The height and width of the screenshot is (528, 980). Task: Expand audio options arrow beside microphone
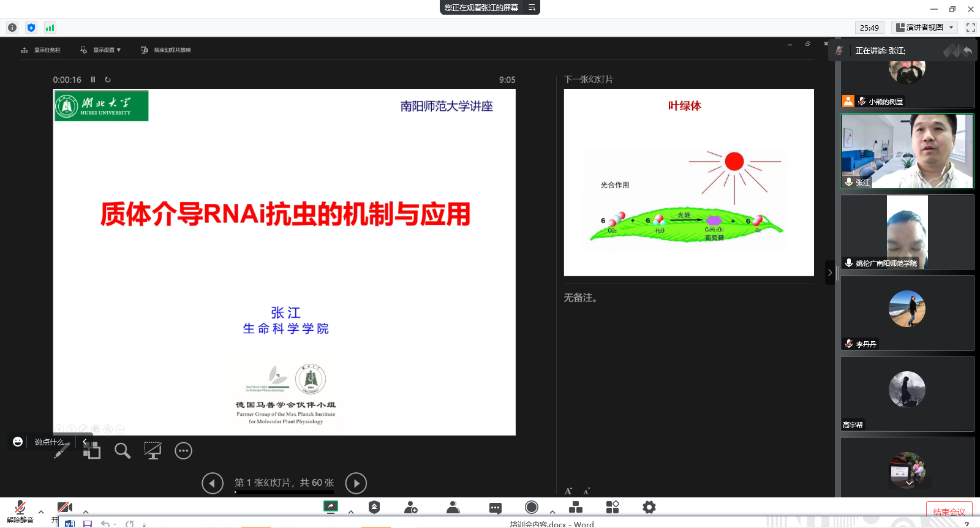point(41,511)
